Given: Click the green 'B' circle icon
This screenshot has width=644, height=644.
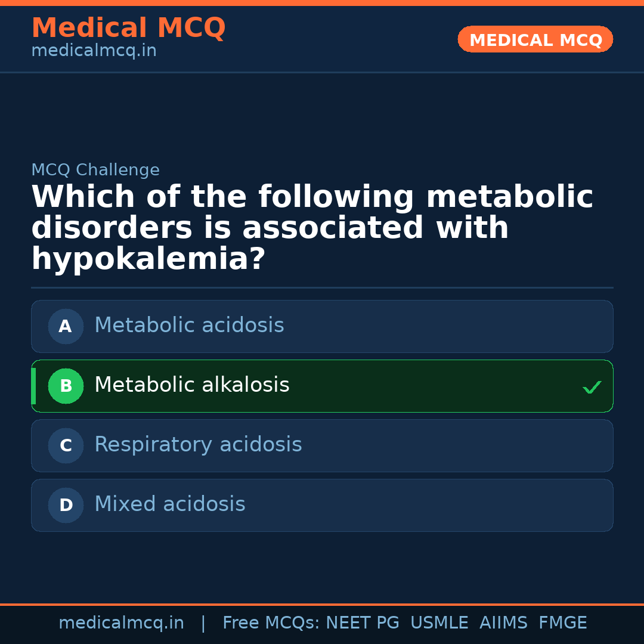Looking at the screenshot, I should coord(66,386).
